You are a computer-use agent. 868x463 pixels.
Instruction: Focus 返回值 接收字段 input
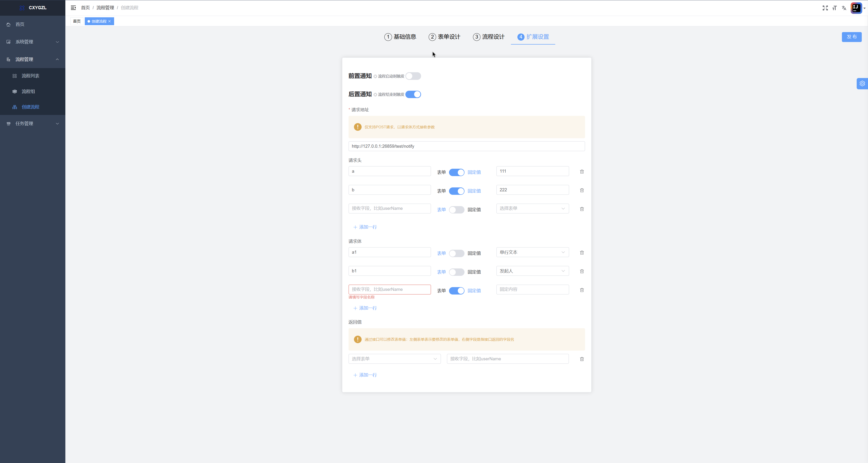point(507,359)
